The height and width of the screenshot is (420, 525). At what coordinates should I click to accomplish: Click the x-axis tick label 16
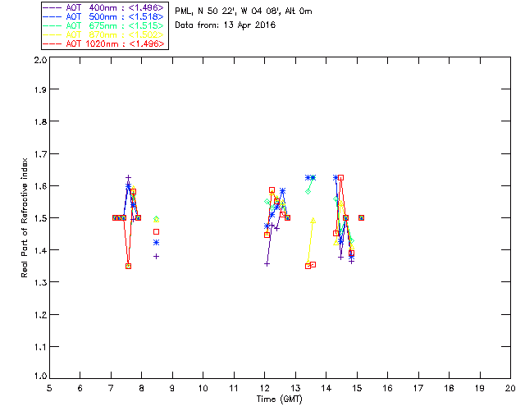tap(388, 388)
